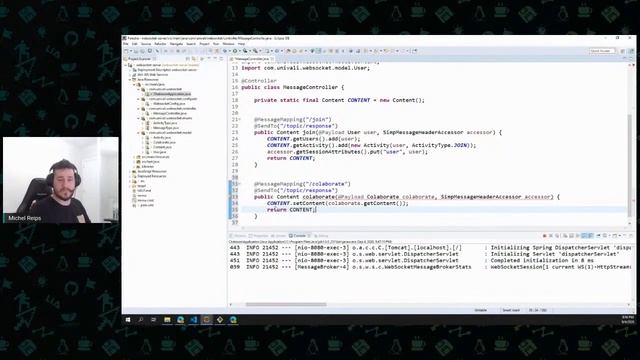Click the Remove Launch console icon
The height and width of the screenshot is (360, 640).
551,236
